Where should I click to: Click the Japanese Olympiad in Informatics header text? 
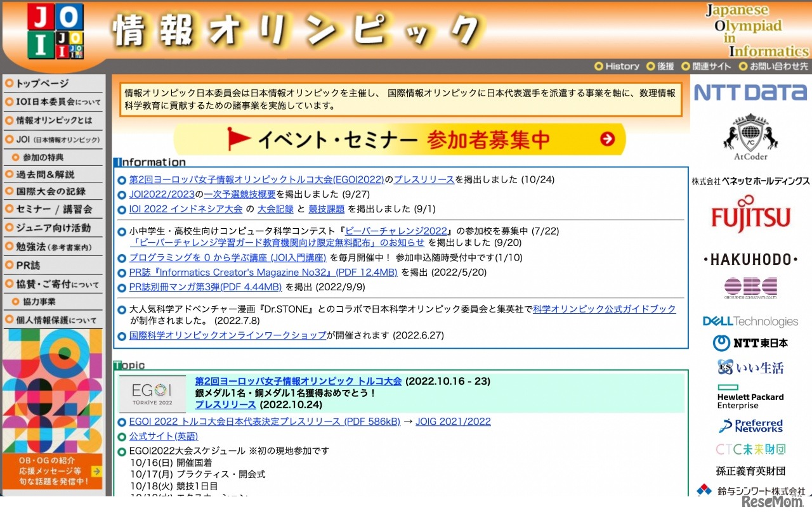[757, 30]
